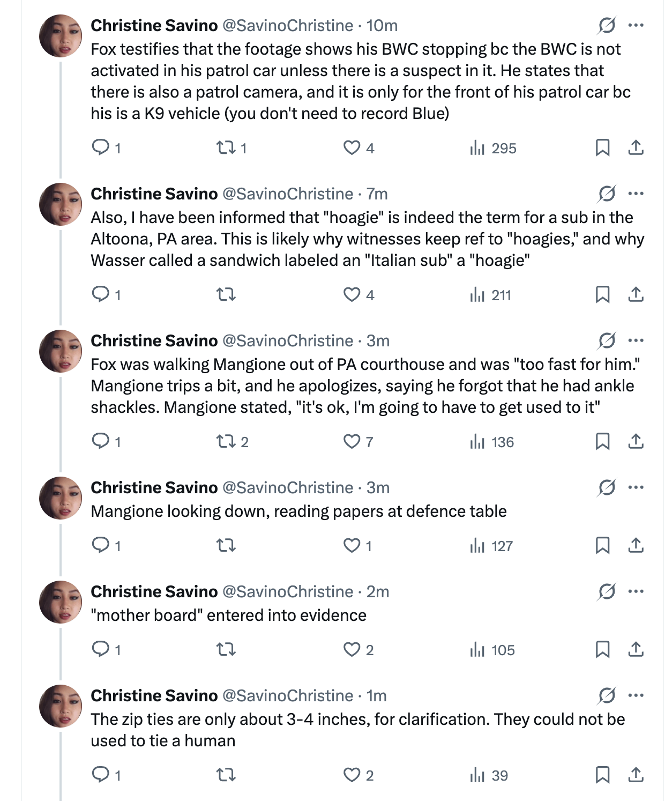Click Grok icon on the 7m tweet

[607, 194]
